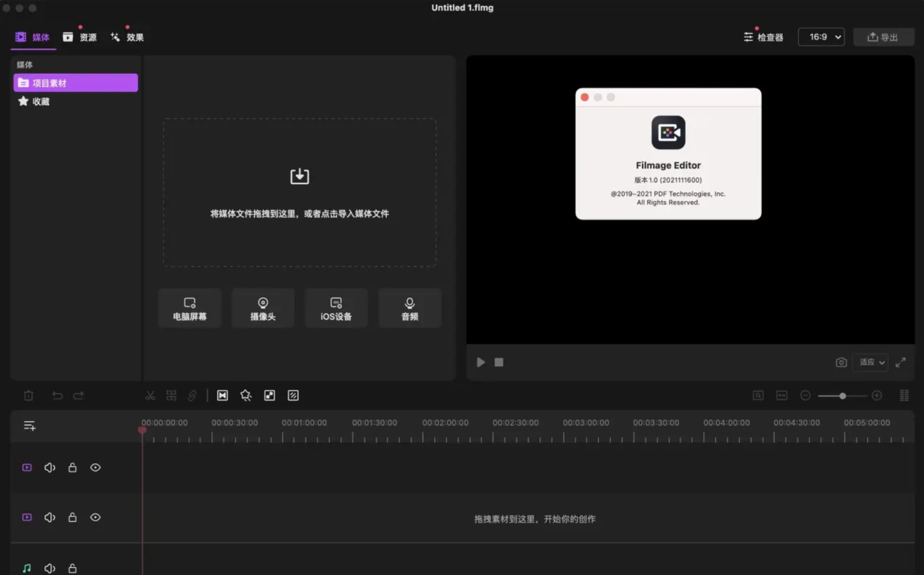Screen dimensions: 924x575
Task: Open the effects star icon in timeline toolbar
Action: pyautogui.click(x=246, y=395)
